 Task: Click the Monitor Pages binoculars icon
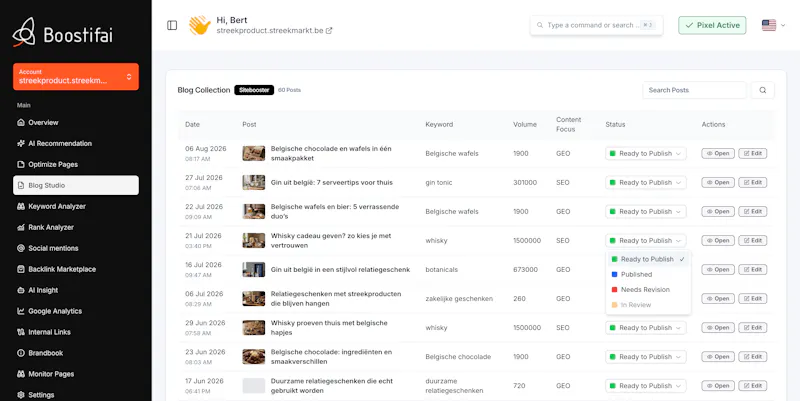pyautogui.click(x=21, y=374)
